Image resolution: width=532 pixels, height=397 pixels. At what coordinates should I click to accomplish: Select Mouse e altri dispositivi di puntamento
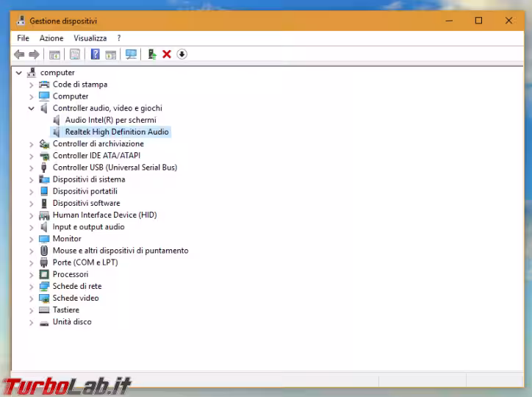pyautogui.click(x=121, y=251)
